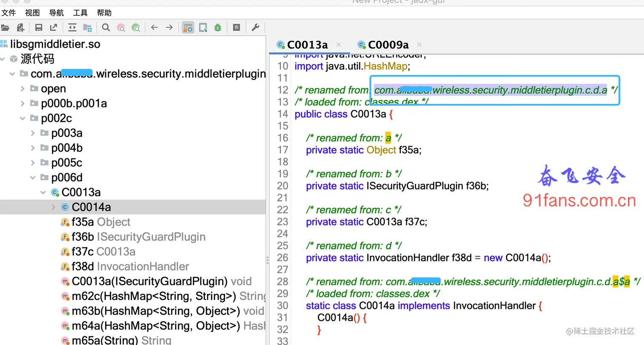Image resolution: width=644 pixels, height=345 pixels.
Task: Close the C0013a tab
Action: pyautogui.click(x=339, y=44)
